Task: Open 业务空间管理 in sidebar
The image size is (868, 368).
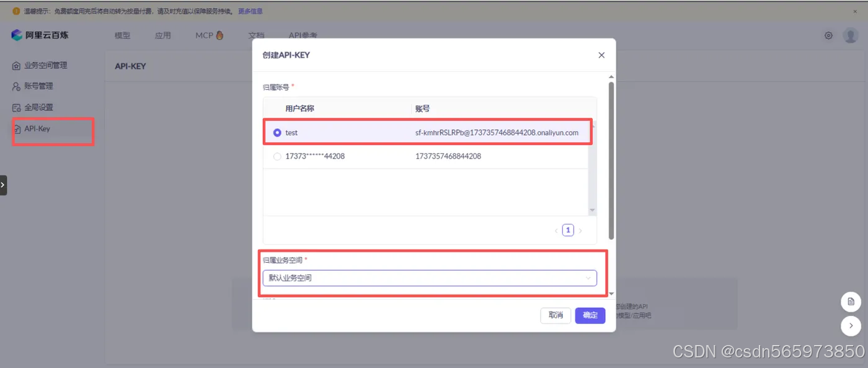Action: (x=46, y=65)
